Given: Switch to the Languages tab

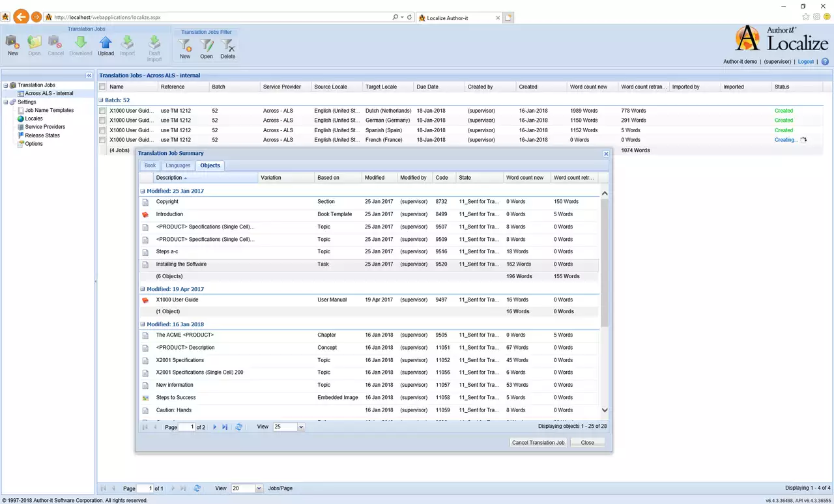Looking at the screenshot, I should [x=178, y=165].
